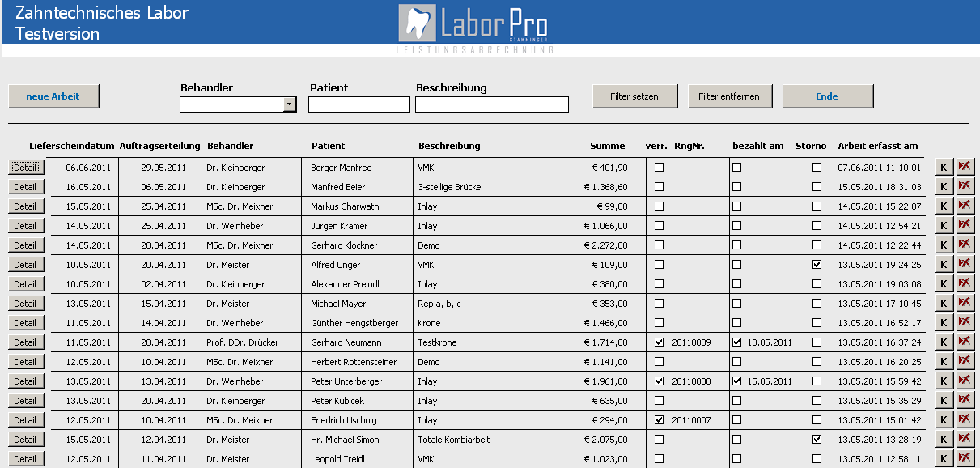Focus the Patient filter text field
Image resolution: width=980 pixels, height=468 pixels.
(358, 104)
